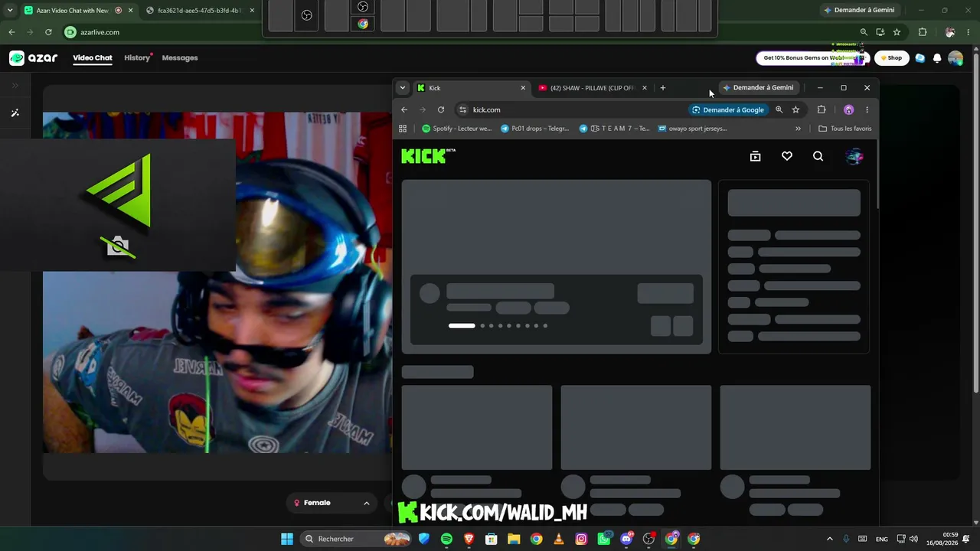Viewport: 980px width, 551px height.
Task: Open the Pc01 drops Telegram bookmark
Action: tap(535, 129)
